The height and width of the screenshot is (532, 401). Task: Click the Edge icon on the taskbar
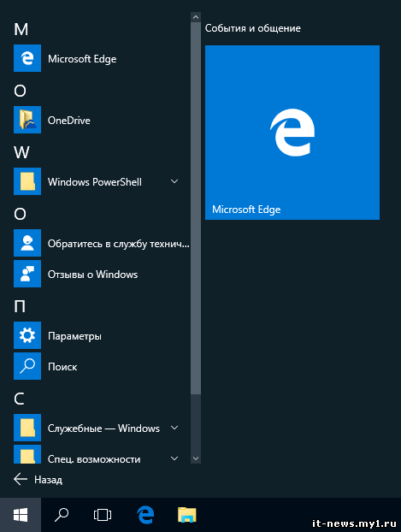tap(145, 515)
